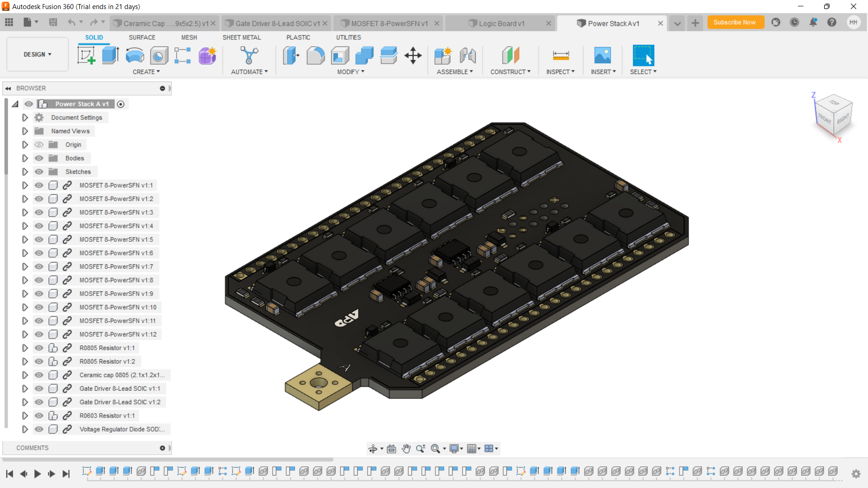The width and height of the screenshot is (868, 488).
Task: Select the Extrude tool icon
Action: [x=110, y=56]
